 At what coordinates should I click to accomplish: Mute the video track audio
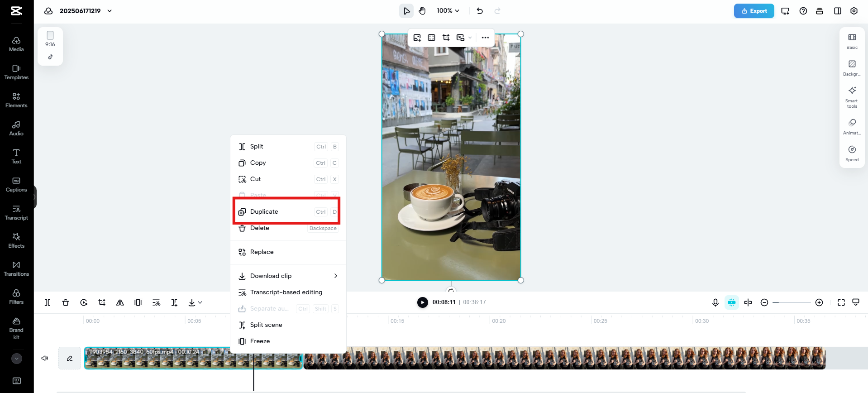pyautogui.click(x=45, y=358)
